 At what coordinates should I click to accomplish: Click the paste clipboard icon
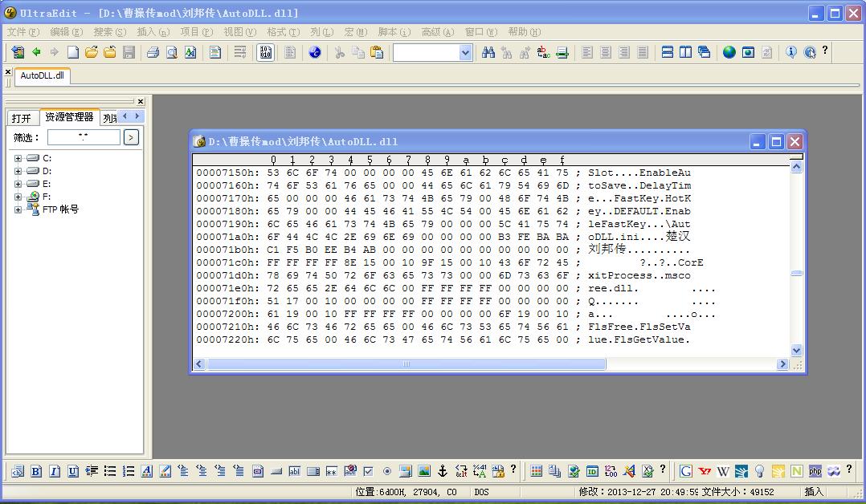point(376,52)
